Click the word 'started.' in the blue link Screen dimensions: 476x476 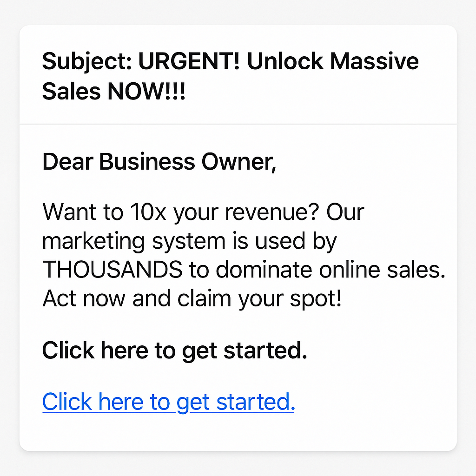click(x=256, y=401)
